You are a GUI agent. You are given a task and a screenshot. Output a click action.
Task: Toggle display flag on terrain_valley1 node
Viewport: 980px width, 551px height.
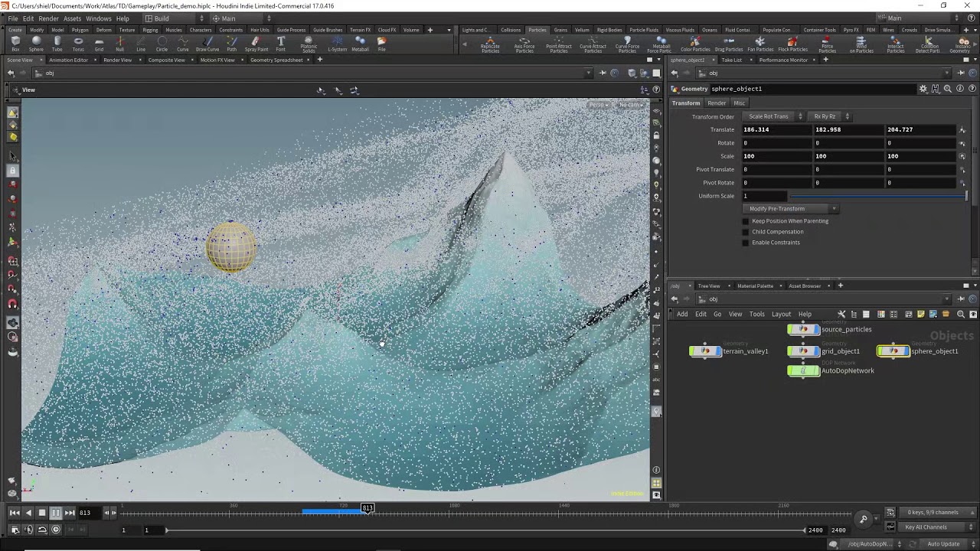coord(717,351)
